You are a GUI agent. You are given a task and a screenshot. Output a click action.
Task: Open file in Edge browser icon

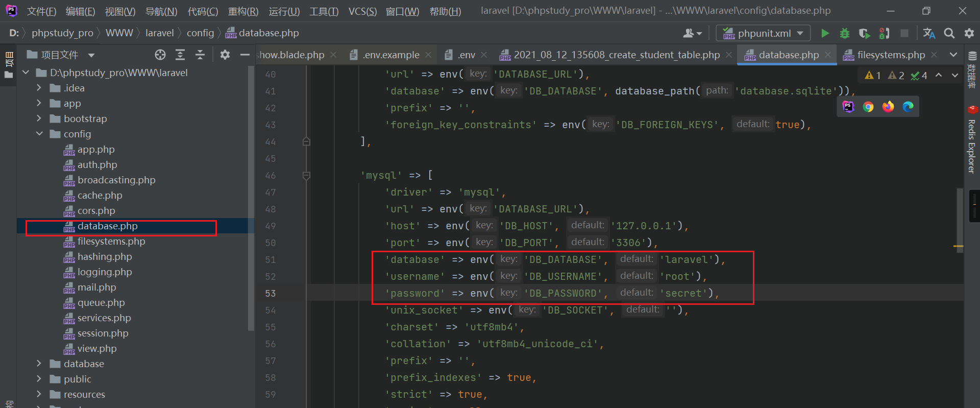(x=908, y=107)
